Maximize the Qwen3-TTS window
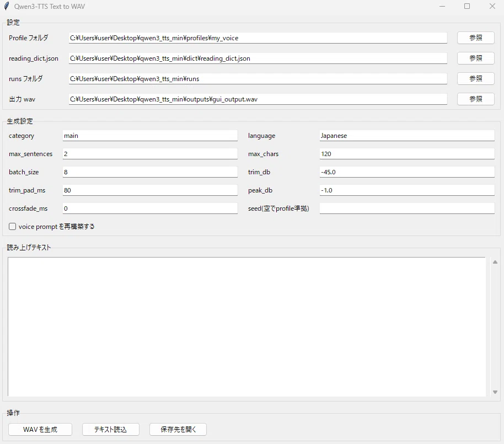Screen dimensions: 504x444 tap(467, 6)
